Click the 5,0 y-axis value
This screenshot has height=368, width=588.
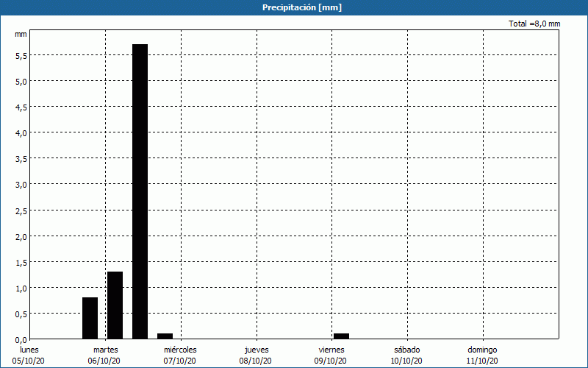click(21, 82)
